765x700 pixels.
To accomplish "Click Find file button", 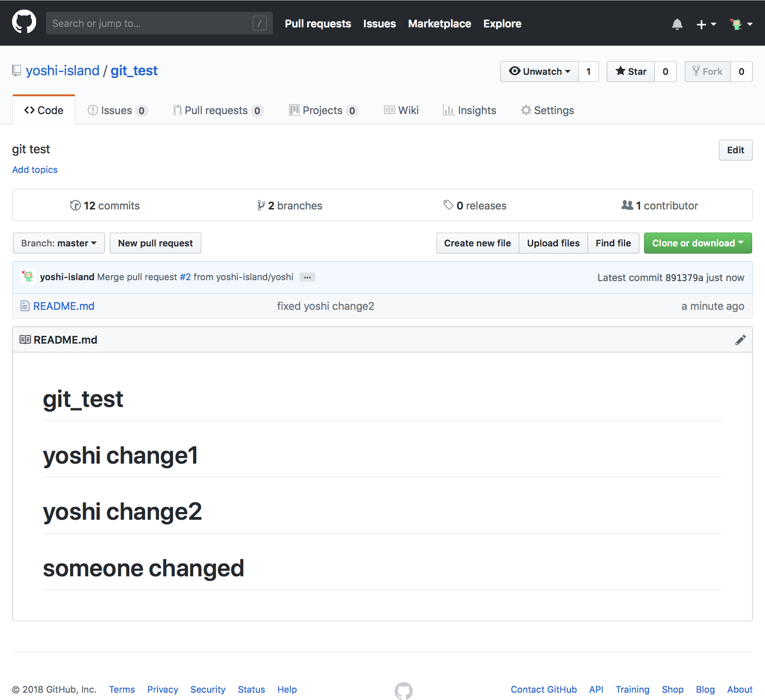I will pyautogui.click(x=613, y=243).
